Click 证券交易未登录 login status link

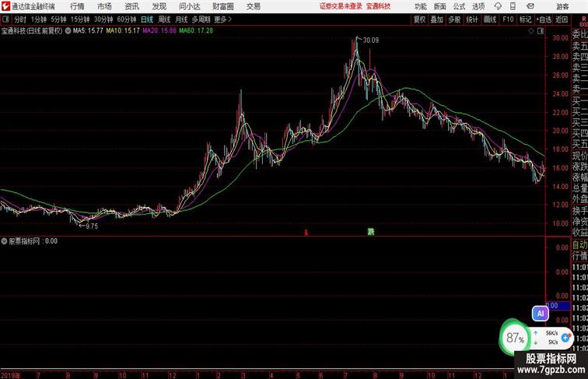point(341,6)
